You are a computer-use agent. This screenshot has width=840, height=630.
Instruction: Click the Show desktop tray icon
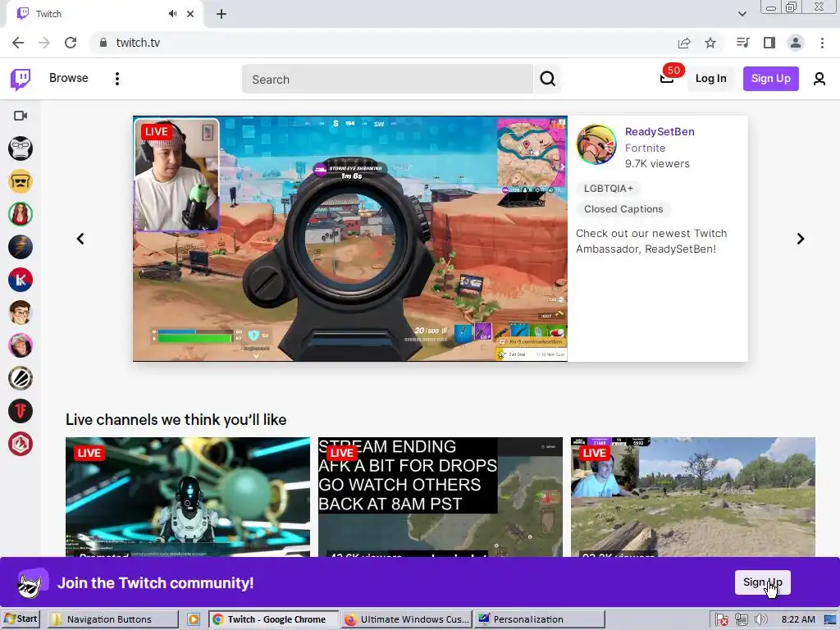(x=830, y=620)
